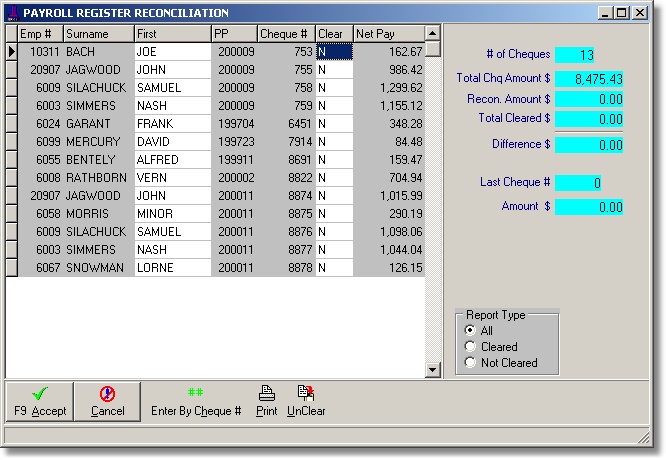Click the Difference field

pyautogui.click(x=589, y=145)
